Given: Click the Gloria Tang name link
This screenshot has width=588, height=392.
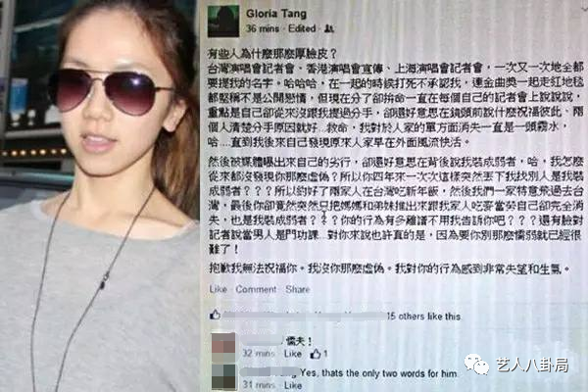Looking at the screenshot, I should pos(276,14).
